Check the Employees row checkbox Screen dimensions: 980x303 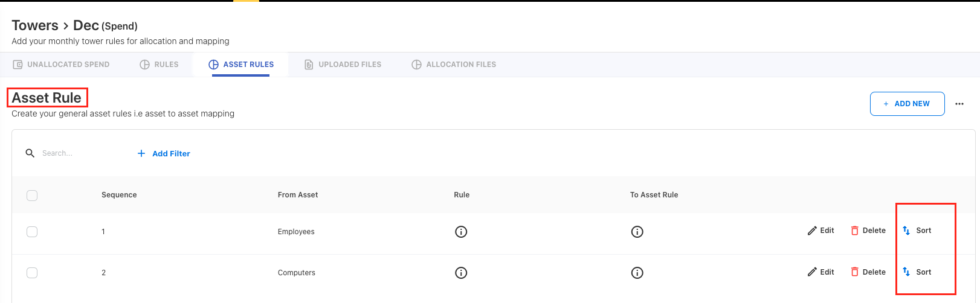32,232
